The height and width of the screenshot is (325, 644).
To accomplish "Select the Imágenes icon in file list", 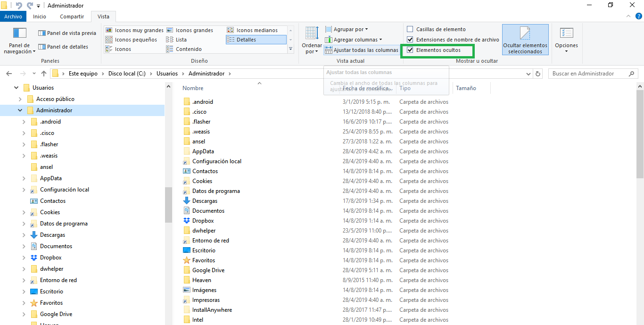I will 187,290.
